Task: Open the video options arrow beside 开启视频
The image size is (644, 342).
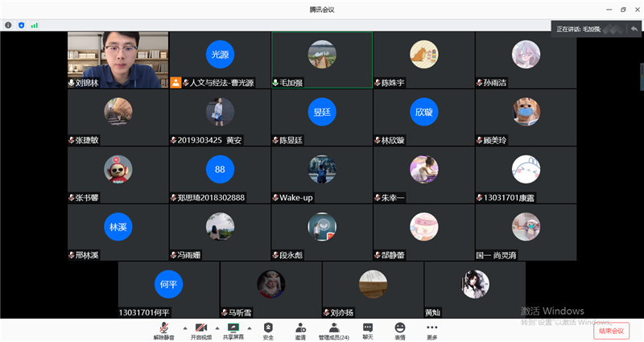Action: tap(217, 328)
